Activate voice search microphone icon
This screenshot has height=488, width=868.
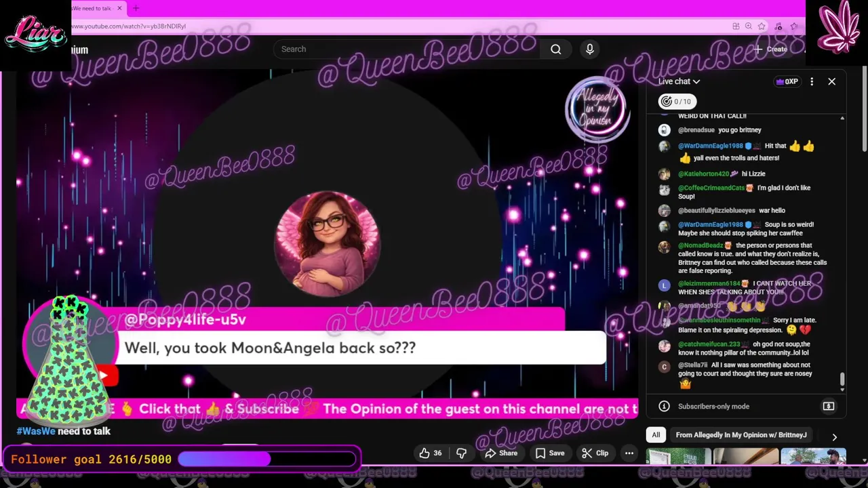(589, 49)
